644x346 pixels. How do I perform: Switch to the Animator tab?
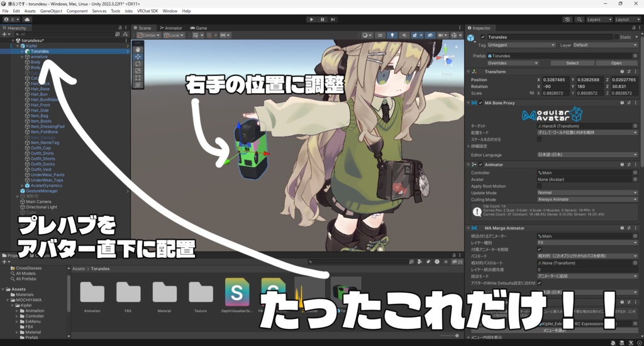point(171,28)
